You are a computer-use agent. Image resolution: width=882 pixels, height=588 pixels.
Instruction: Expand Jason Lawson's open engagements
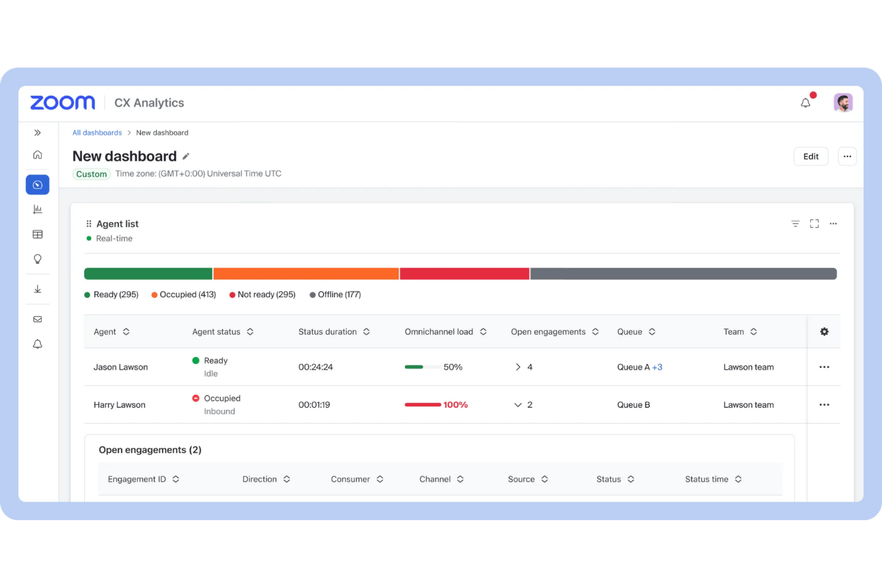pos(518,367)
